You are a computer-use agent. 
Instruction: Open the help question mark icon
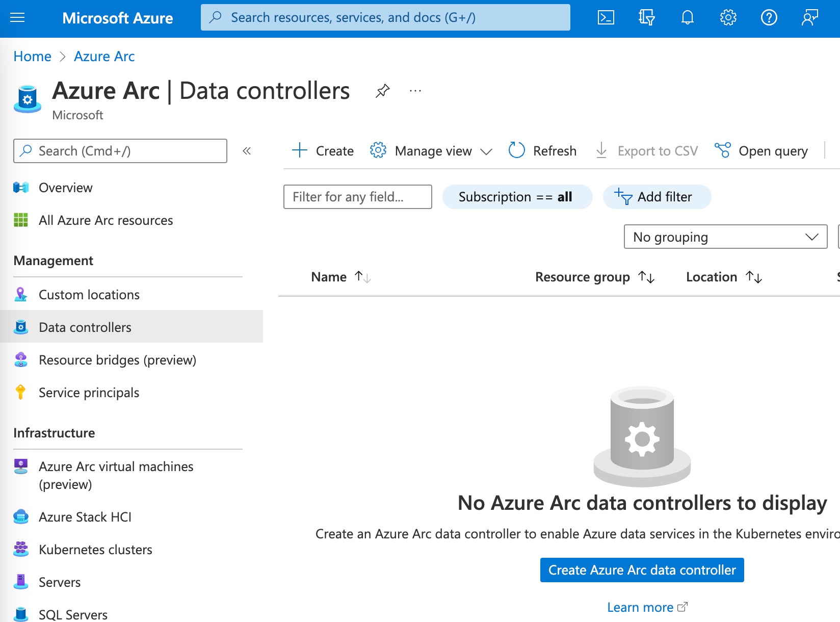pyautogui.click(x=769, y=18)
